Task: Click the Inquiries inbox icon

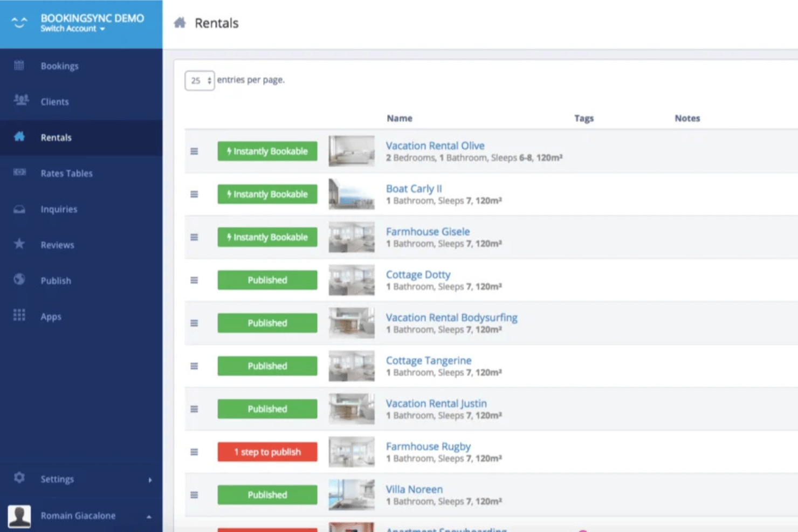Action: [x=19, y=209]
